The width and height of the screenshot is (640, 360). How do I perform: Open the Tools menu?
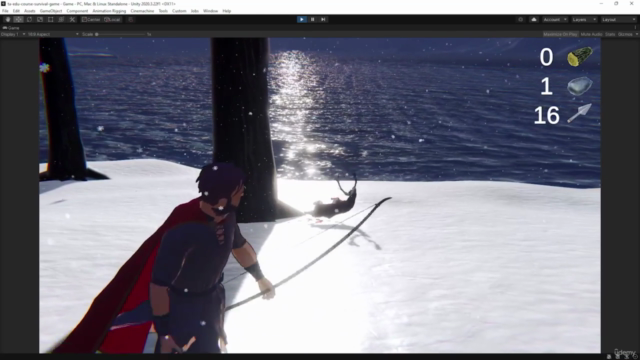point(163,11)
